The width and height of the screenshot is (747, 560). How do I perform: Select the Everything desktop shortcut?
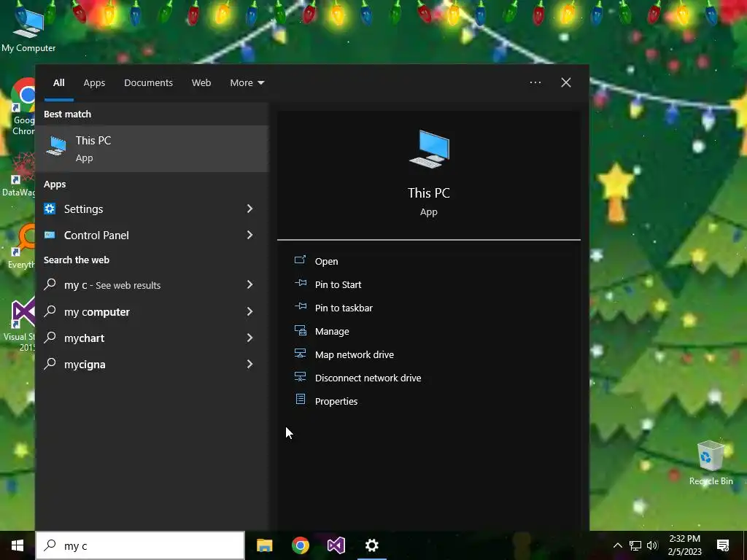point(21,246)
